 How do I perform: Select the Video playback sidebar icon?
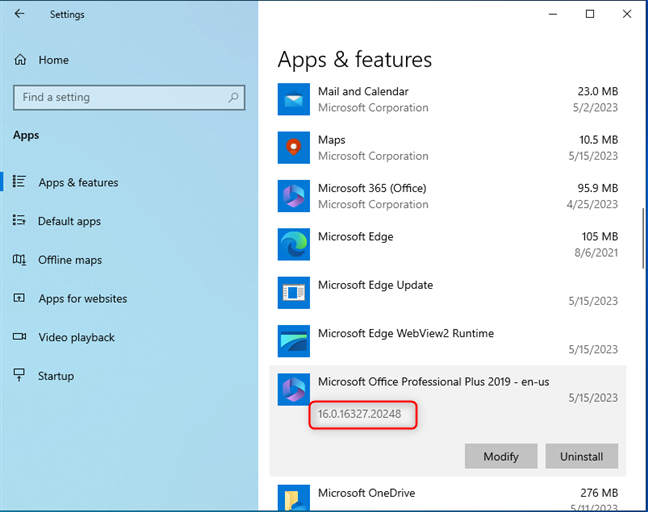pyautogui.click(x=19, y=336)
